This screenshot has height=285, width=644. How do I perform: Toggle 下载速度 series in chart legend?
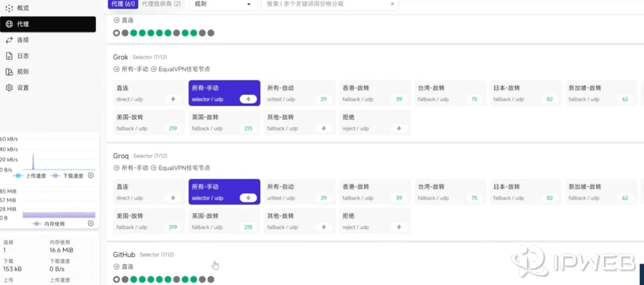(x=67, y=176)
